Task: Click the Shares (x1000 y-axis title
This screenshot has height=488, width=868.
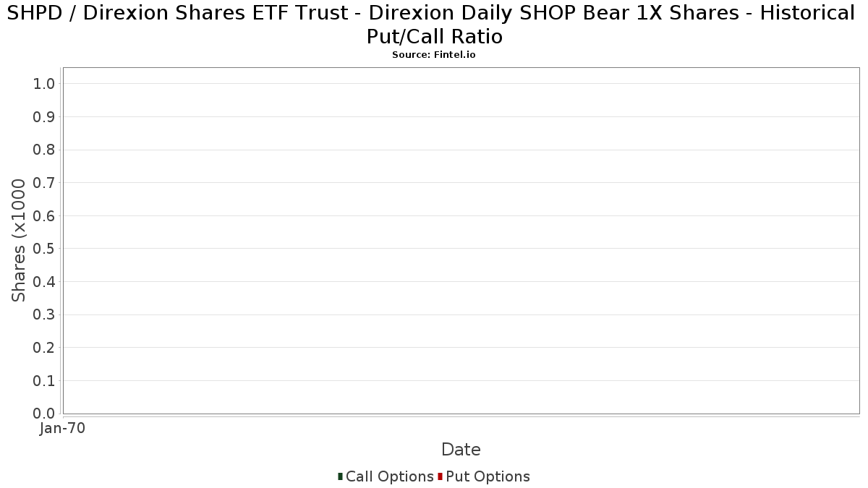Action: pyautogui.click(x=19, y=240)
